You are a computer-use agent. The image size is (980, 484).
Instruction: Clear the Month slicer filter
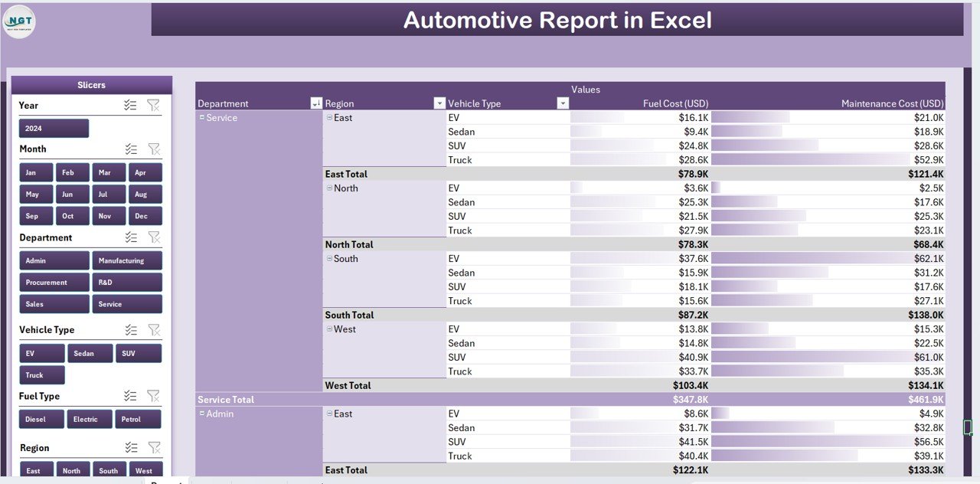(x=154, y=149)
